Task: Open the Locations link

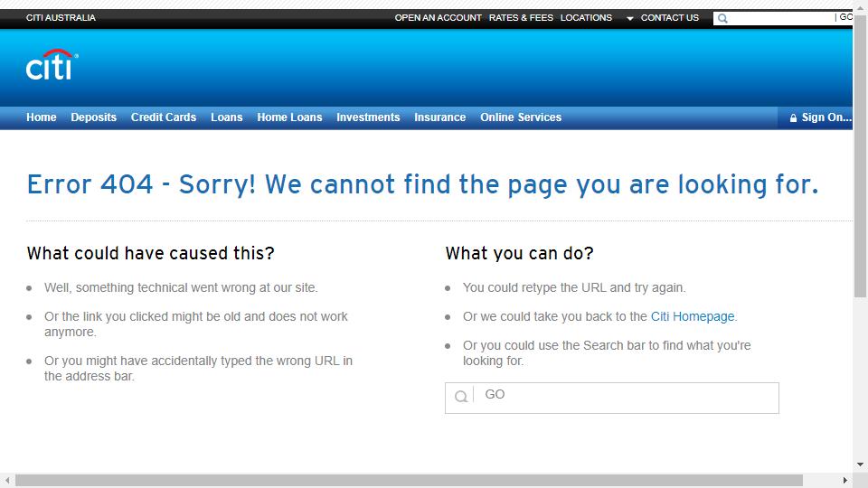Action: [x=586, y=18]
